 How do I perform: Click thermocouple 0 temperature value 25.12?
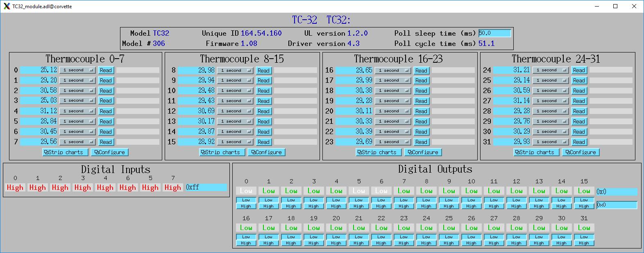point(39,70)
